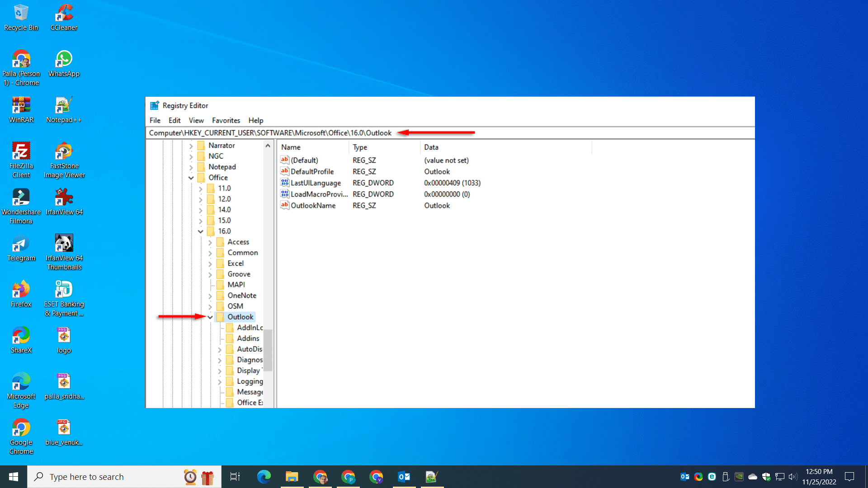Open the View menu in Registry Editor
This screenshot has height=488, width=868.
[196, 120]
